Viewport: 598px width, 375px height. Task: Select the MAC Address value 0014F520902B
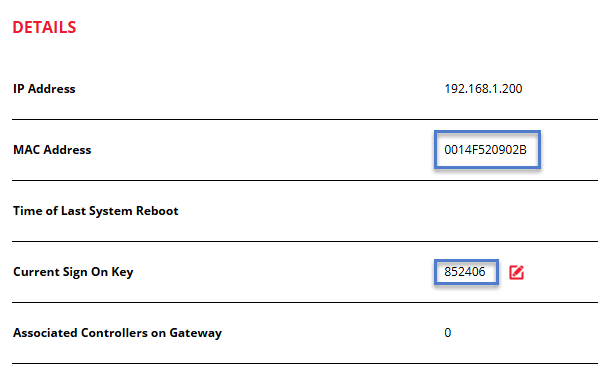tap(485, 150)
